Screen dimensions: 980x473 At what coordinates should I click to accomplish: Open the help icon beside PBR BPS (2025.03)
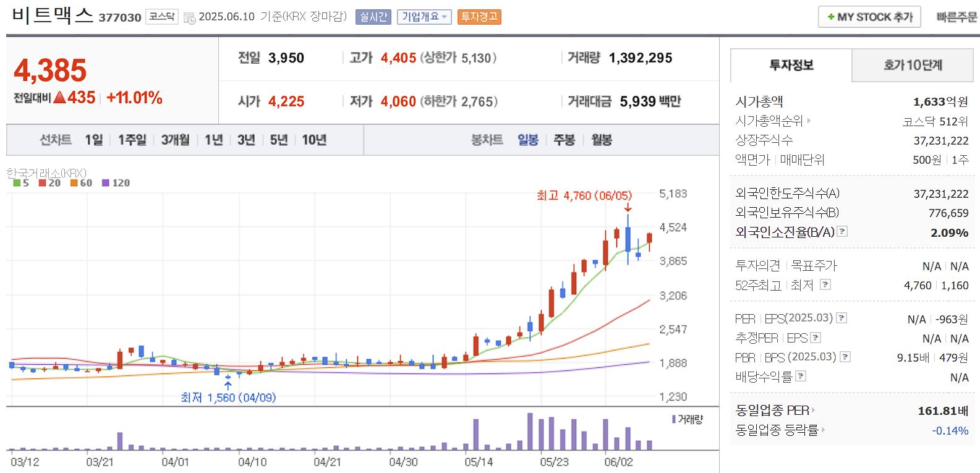tap(845, 357)
